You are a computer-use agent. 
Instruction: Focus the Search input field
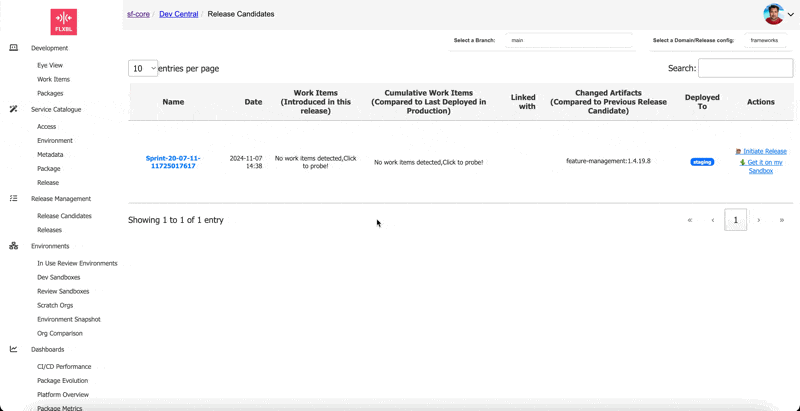(745, 68)
